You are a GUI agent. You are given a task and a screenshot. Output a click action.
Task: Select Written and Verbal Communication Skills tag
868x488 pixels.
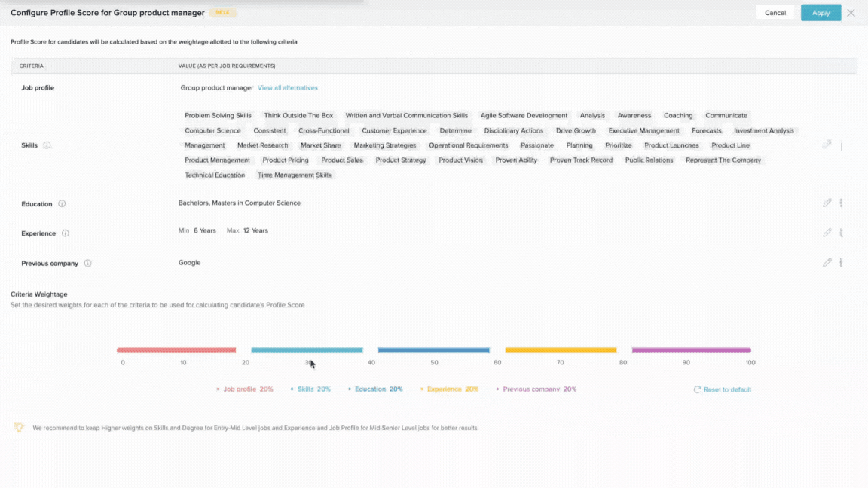coord(406,116)
